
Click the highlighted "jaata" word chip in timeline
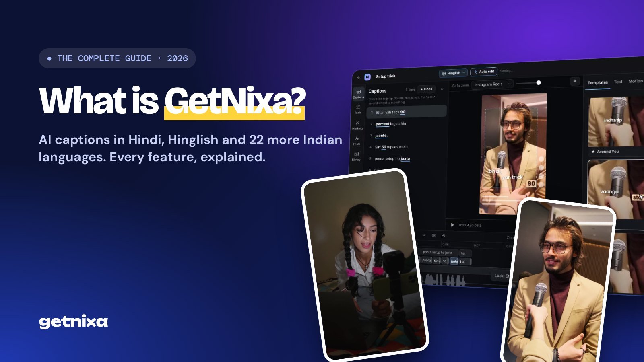pos(454,261)
